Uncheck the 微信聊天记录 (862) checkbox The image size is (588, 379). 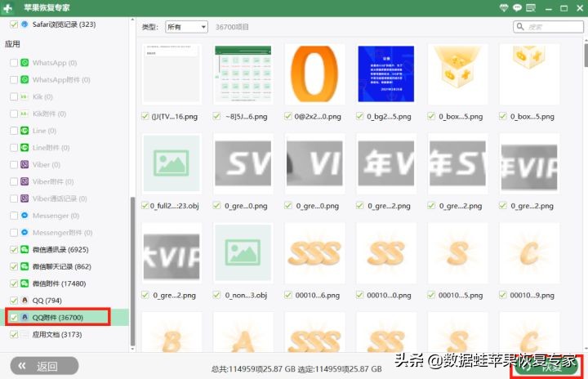coord(14,266)
